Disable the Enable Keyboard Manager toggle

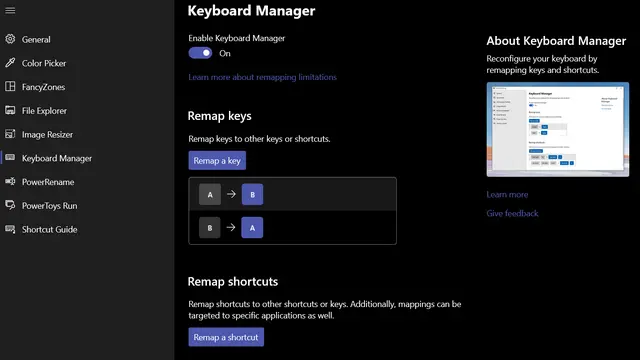click(200, 53)
